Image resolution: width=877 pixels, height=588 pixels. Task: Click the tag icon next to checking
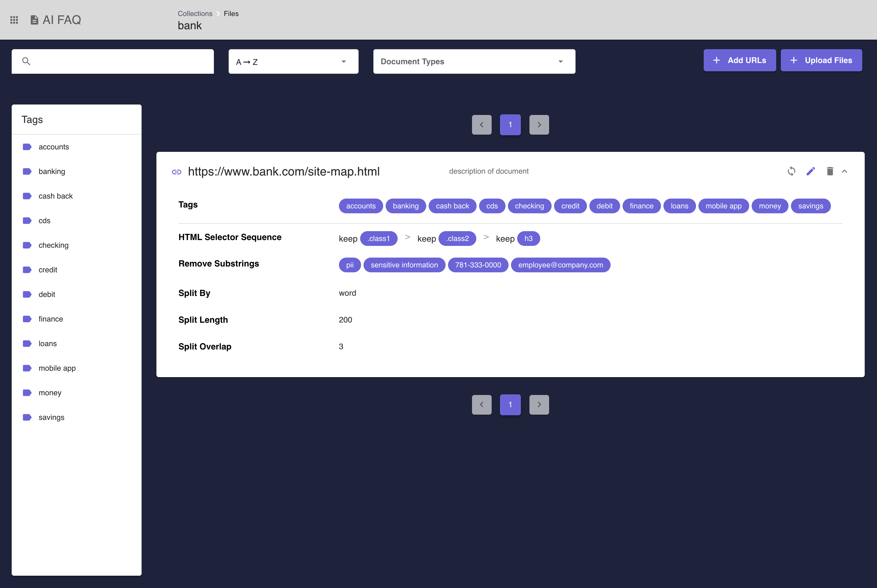[27, 245]
